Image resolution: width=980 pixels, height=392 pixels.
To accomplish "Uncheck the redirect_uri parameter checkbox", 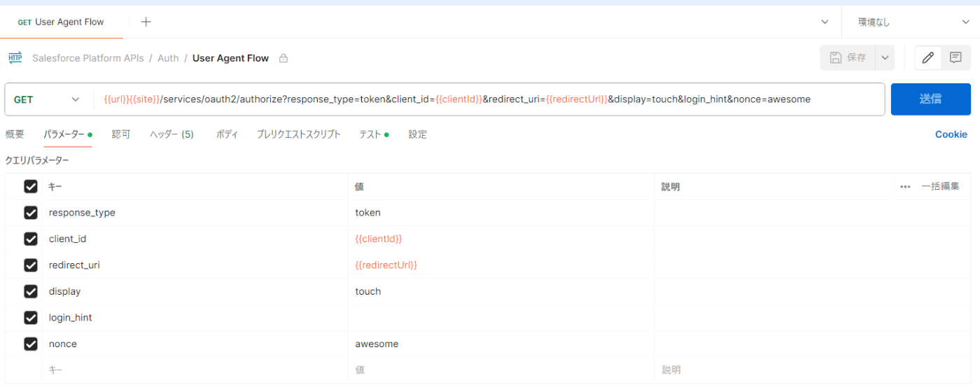I will (x=31, y=265).
